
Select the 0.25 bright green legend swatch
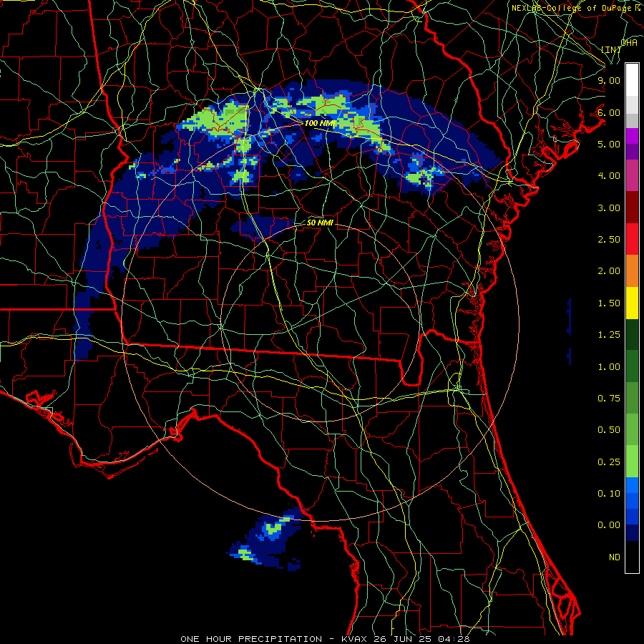pyautogui.click(x=632, y=462)
